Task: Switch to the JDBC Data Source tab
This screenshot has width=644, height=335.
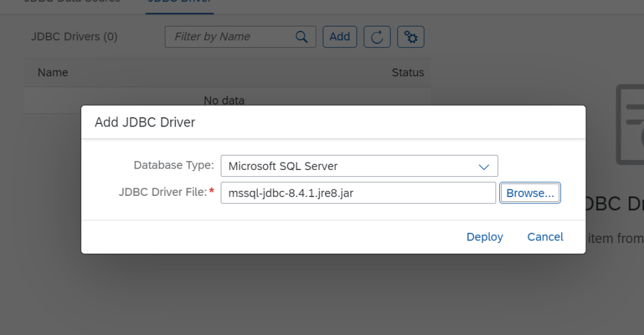Action: 72,2
